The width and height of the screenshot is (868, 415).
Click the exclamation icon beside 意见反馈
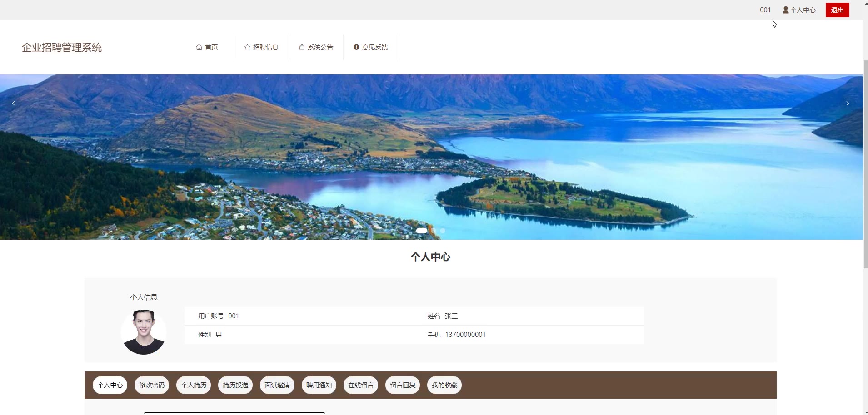click(356, 47)
